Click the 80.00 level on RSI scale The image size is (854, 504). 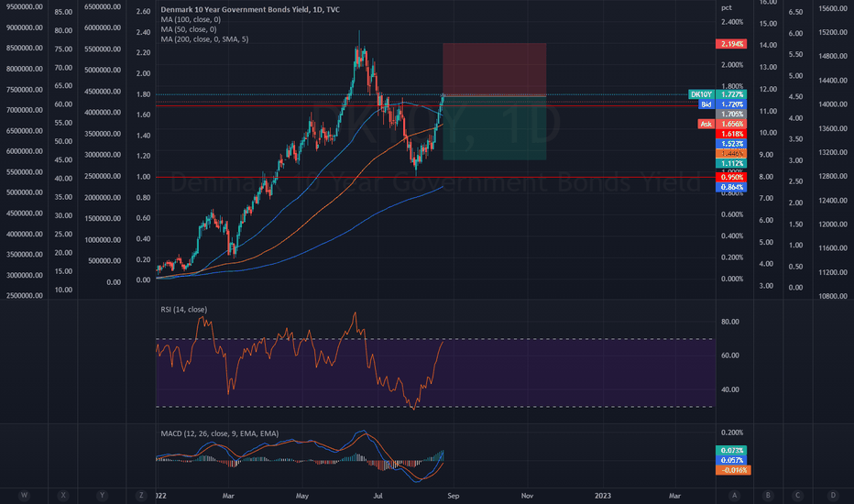coord(729,322)
